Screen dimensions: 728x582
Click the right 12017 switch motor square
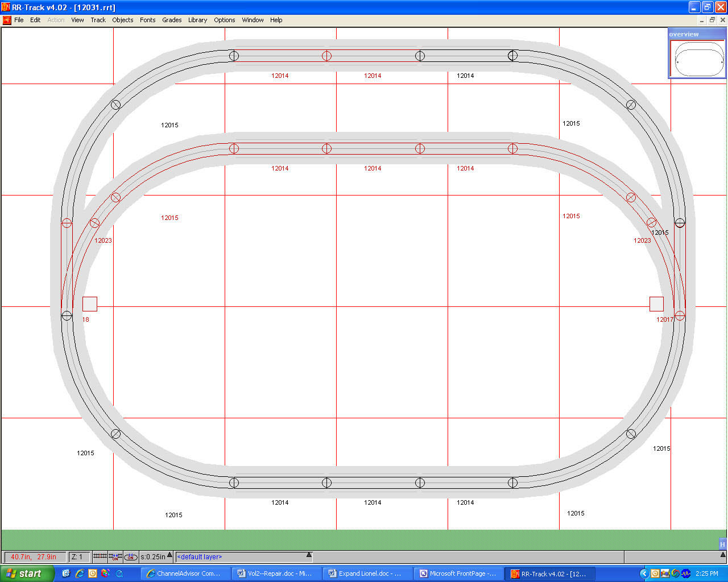click(656, 304)
